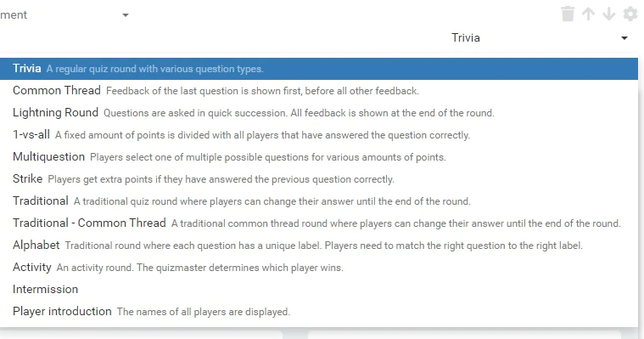Choose the Player introduction option
This screenshot has height=339, width=644.
point(319,312)
